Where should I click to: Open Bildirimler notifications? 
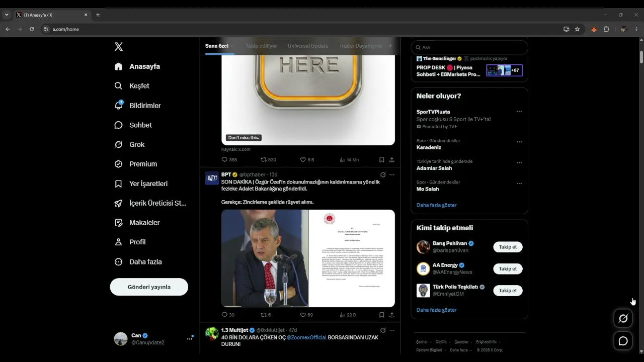point(138,106)
